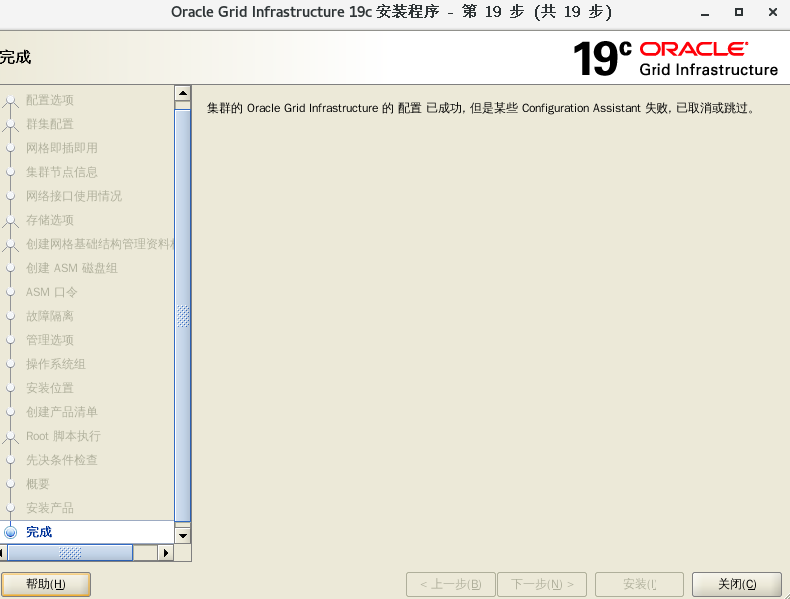Click the 完成 step radio icon
Image resolution: width=790 pixels, height=599 pixels.
tap(11, 532)
